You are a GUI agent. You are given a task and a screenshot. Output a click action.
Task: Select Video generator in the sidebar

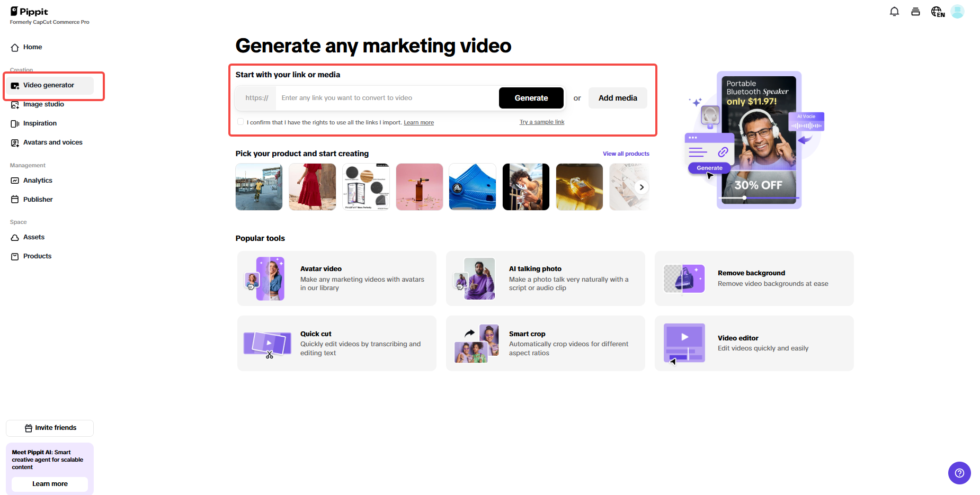tap(48, 85)
